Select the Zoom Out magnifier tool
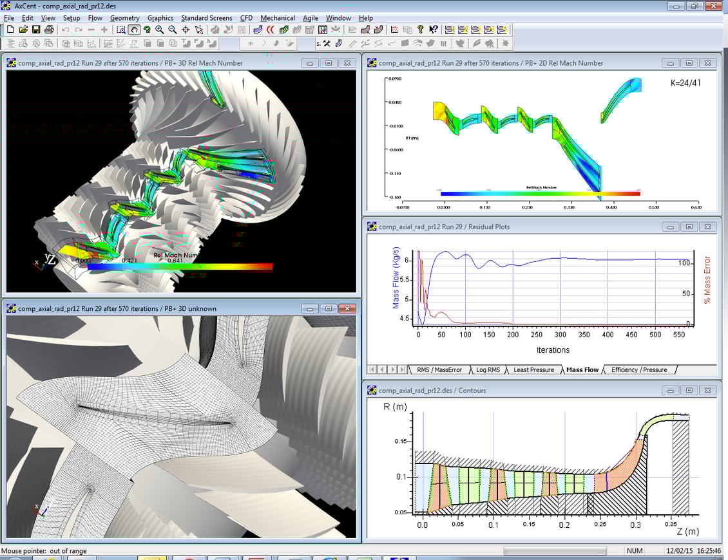The height and width of the screenshot is (560, 728). [x=173, y=29]
